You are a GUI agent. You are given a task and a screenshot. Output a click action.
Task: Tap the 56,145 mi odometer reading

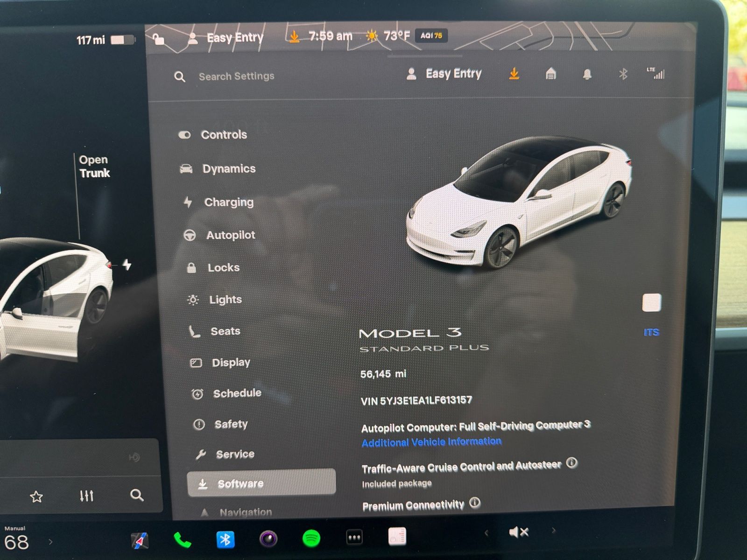coord(383,374)
